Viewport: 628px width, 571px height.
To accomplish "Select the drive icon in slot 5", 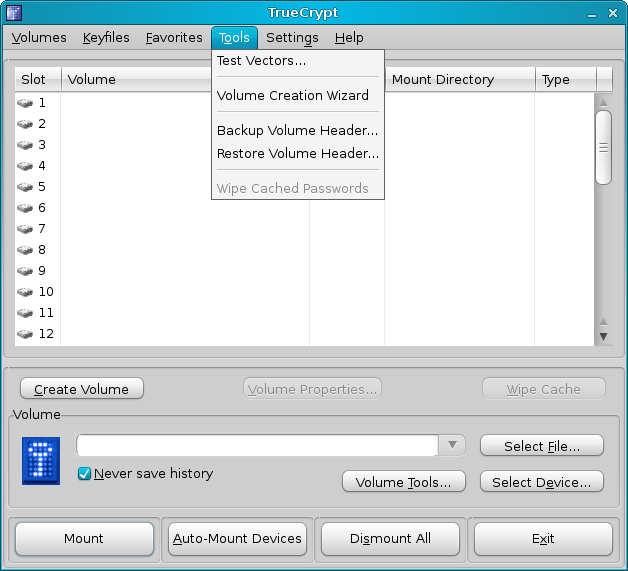I will 25,187.
